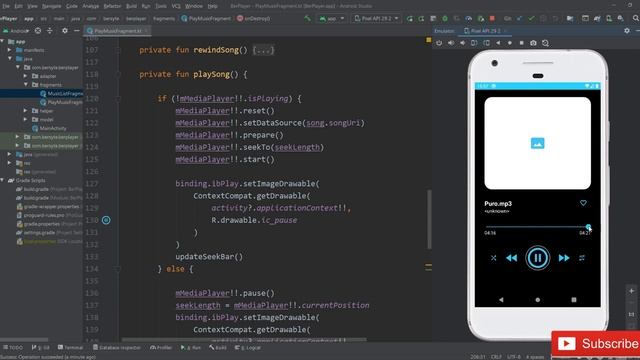Viewport: 640px width, 360px height.
Task: Open the Refactor menu
Action: (112, 6)
